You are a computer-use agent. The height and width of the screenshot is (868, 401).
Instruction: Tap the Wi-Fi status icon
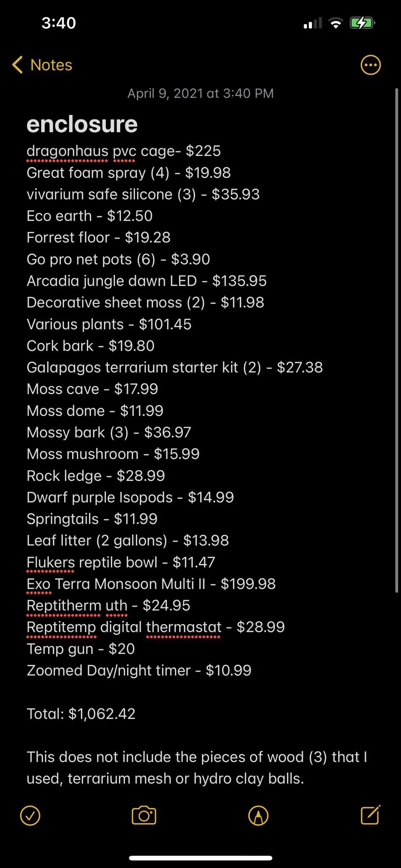pyautogui.click(x=336, y=23)
